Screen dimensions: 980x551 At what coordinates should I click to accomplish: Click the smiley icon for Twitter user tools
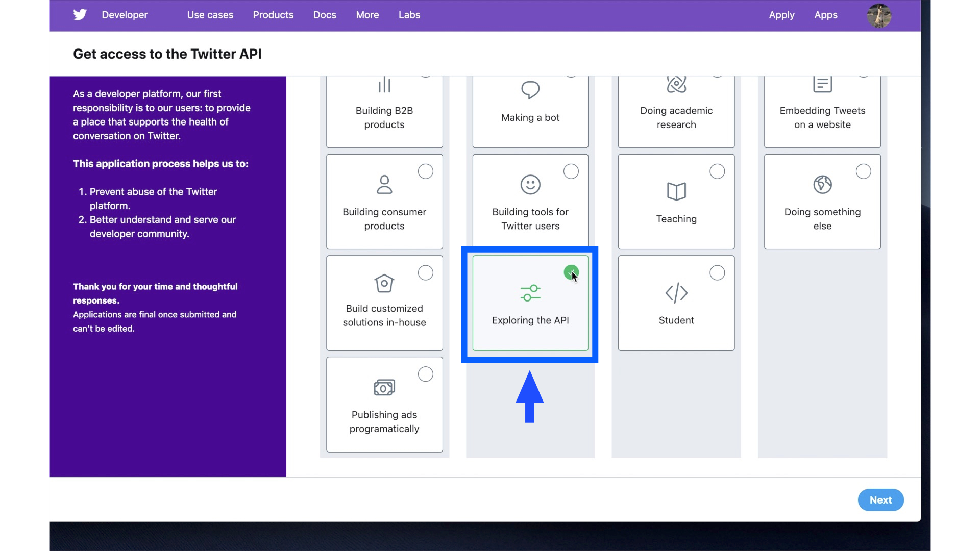click(530, 185)
